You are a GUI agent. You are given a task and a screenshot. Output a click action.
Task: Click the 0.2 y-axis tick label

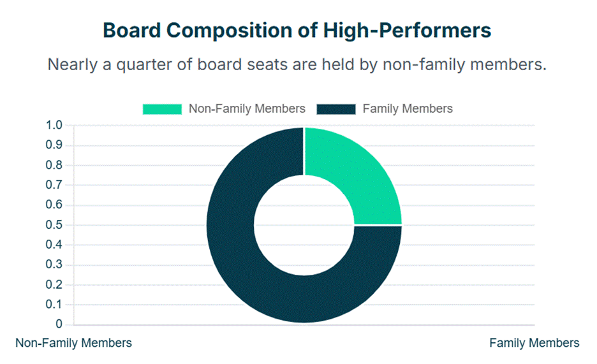(54, 285)
